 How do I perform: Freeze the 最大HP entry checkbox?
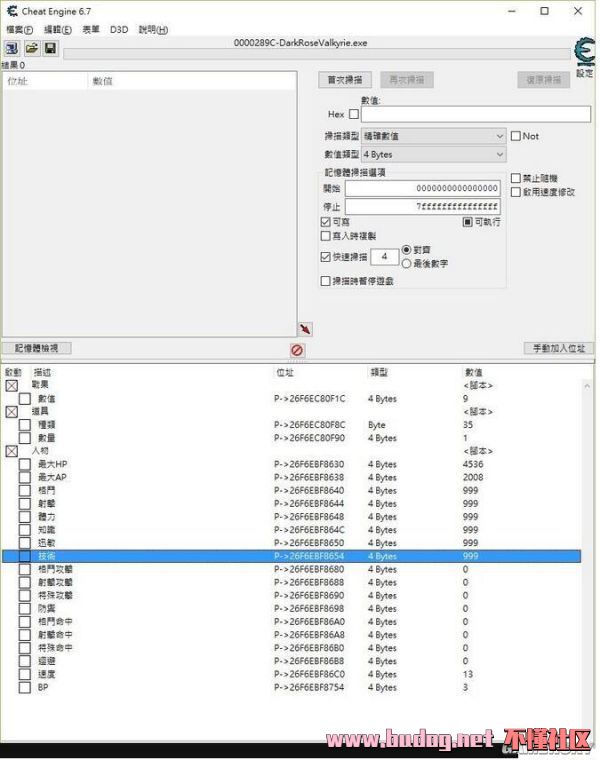[x=25, y=464]
